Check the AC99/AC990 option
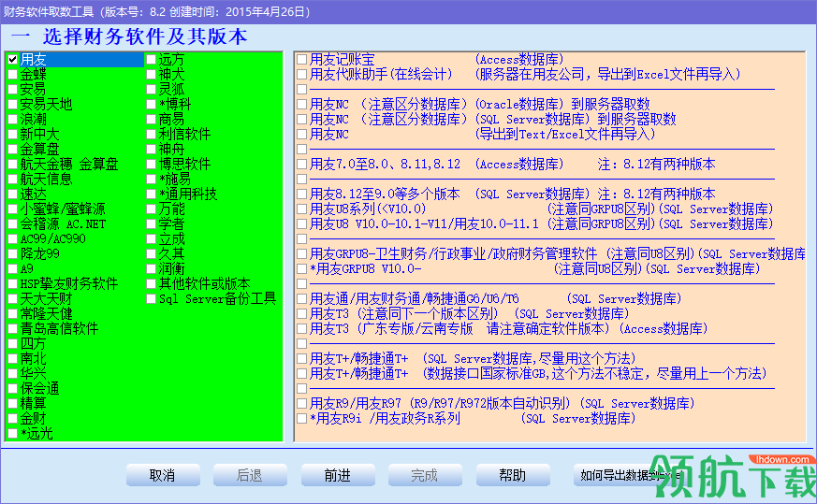 coord(13,239)
